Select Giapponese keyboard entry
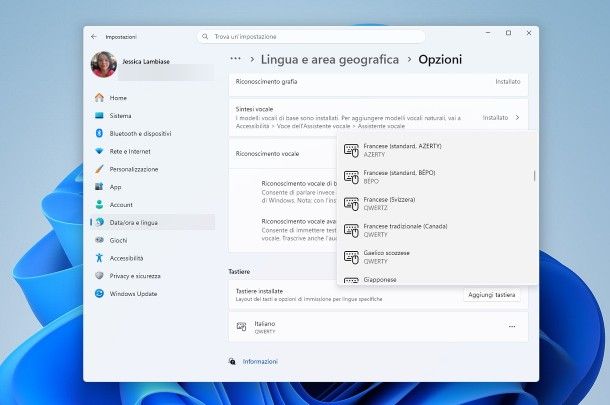The height and width of the screenshot is (405, 610). pos(438,279)
